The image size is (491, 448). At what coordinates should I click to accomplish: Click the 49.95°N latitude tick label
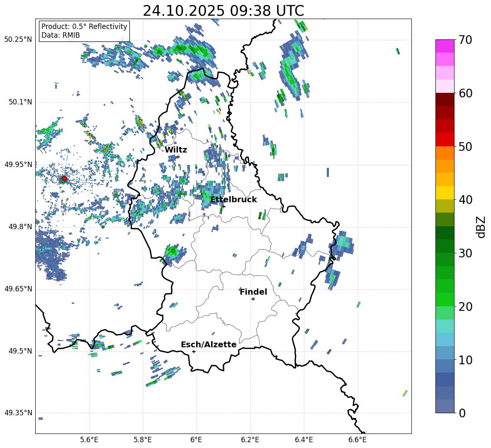pos(18,164)
